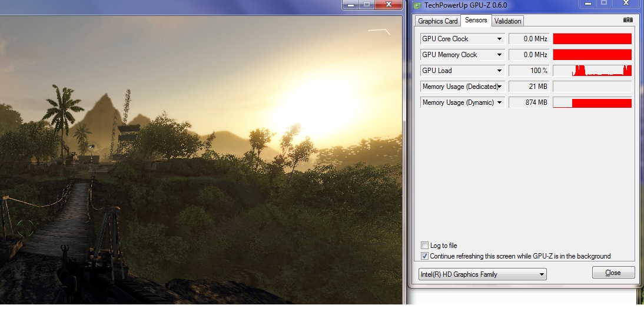Click the GPU-Z title bar app icon
Viewport: 644px width, 318px height.
pos(417,5)
